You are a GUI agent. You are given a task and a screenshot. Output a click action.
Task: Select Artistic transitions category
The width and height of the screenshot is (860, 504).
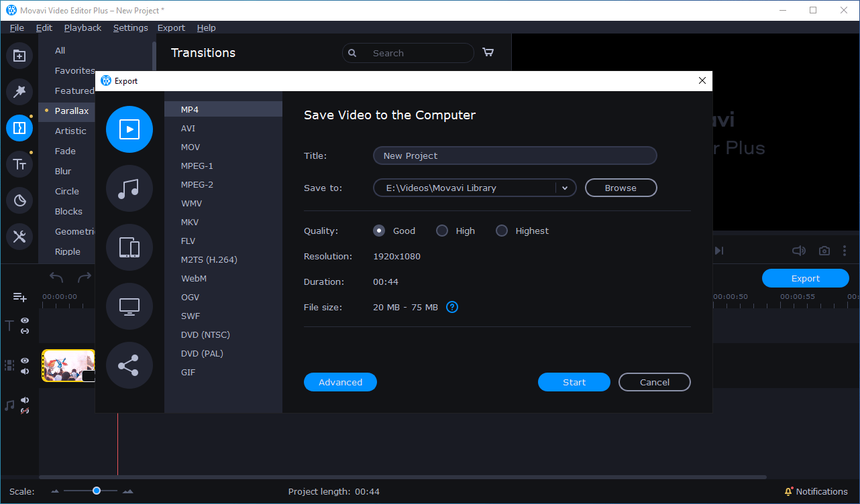point(70,131)
